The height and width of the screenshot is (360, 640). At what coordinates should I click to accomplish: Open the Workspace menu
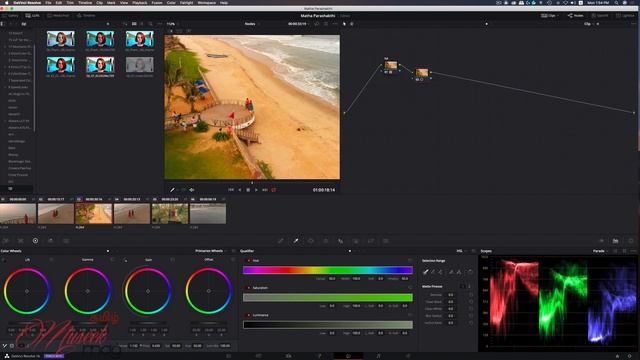pos(207,2)
